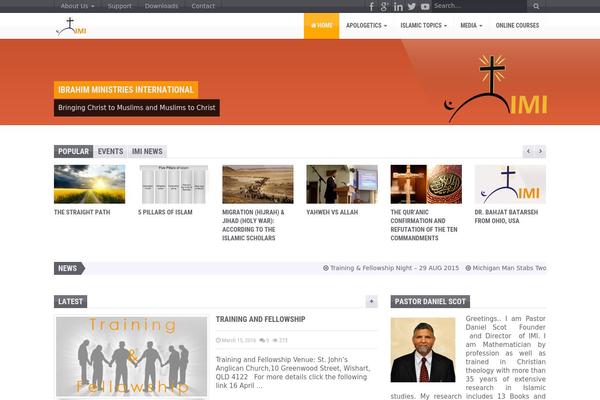Image resolution: width=600 pixels, height=400 pixels.
Task: Open the Contact link in top bar
Action: point(203,6)
